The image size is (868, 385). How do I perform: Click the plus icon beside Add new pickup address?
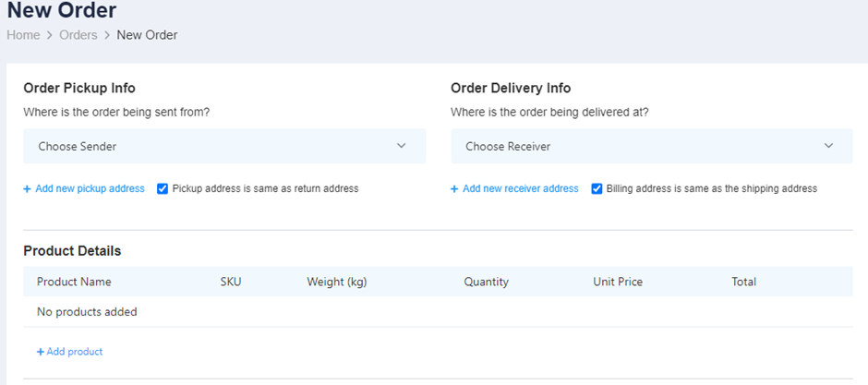click(27, 189)
